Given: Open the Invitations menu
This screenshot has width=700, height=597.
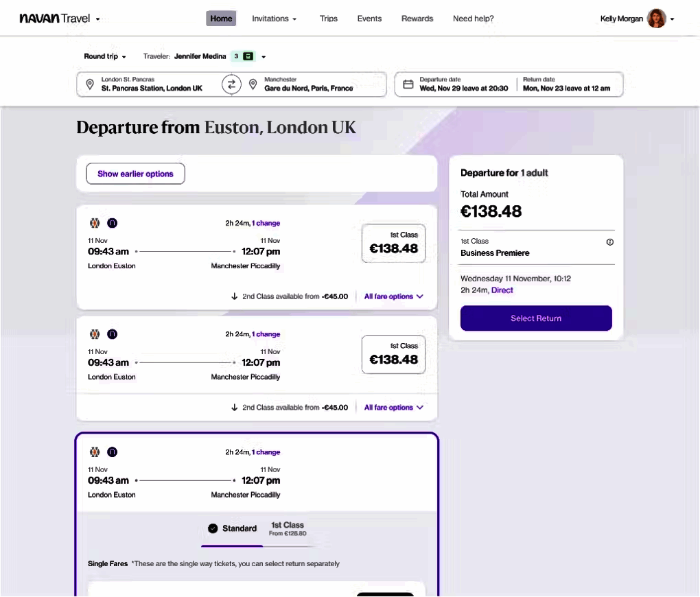Looking at the screenshot, I should pos(274,19).
